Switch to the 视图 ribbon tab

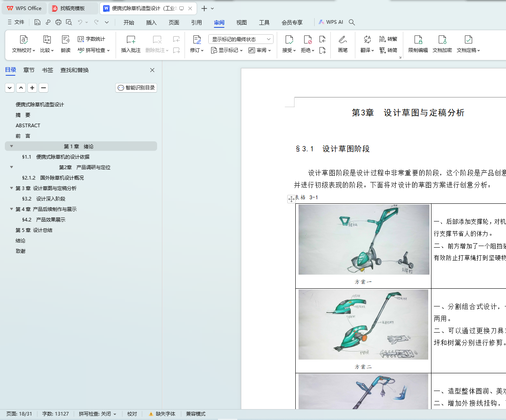(x=242, y=22)
